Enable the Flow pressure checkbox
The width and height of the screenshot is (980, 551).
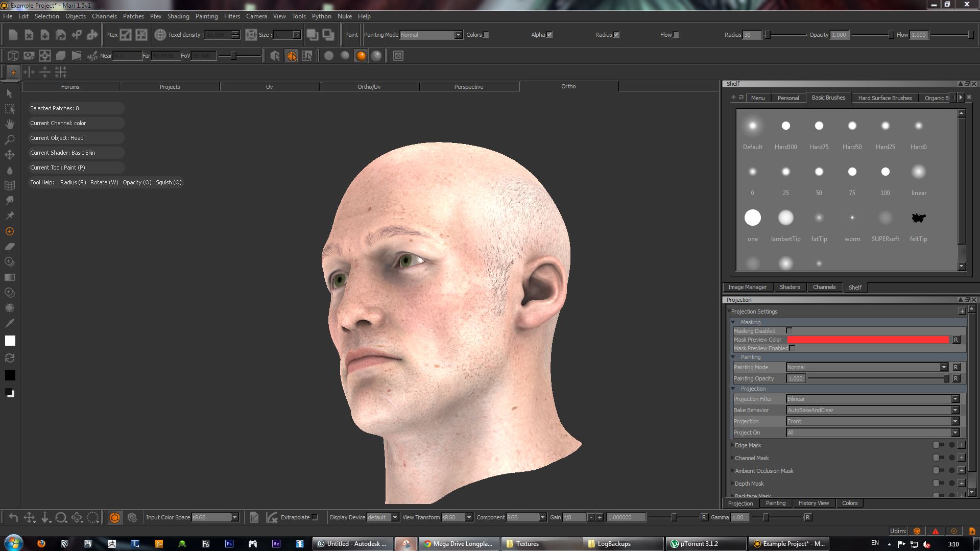point(676,35)
